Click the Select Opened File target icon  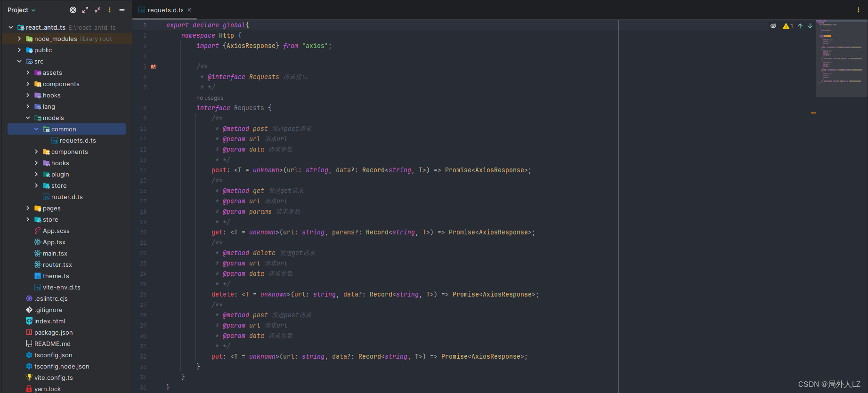tap(73, 10)
